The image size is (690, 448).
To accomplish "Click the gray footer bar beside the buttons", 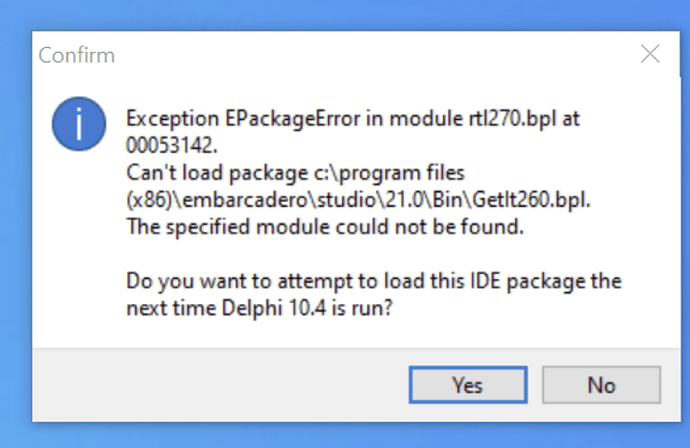I will pyautogui.click(x=220, y=385).
